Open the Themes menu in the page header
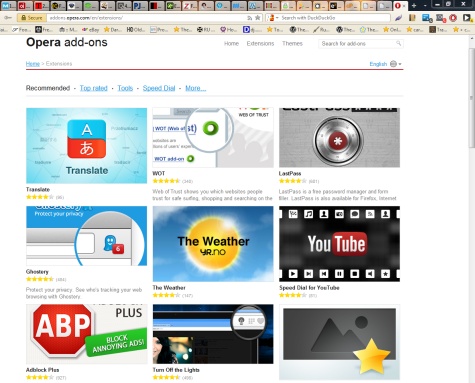This screenshot has height=383, width=475. (292, 43)
